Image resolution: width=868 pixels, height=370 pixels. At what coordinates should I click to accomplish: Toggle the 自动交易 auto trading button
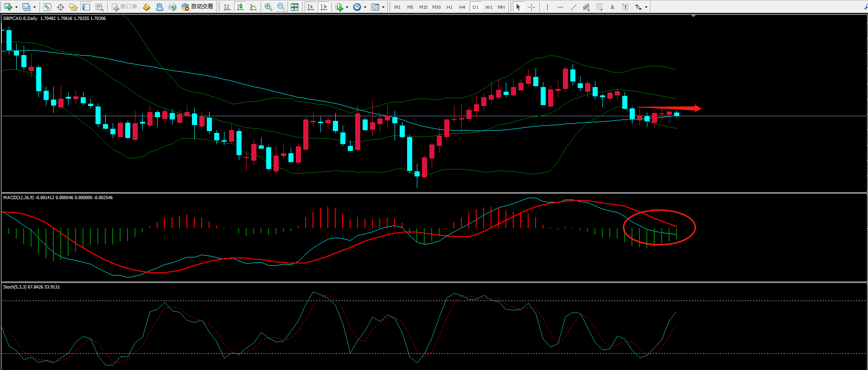(198, 7)
